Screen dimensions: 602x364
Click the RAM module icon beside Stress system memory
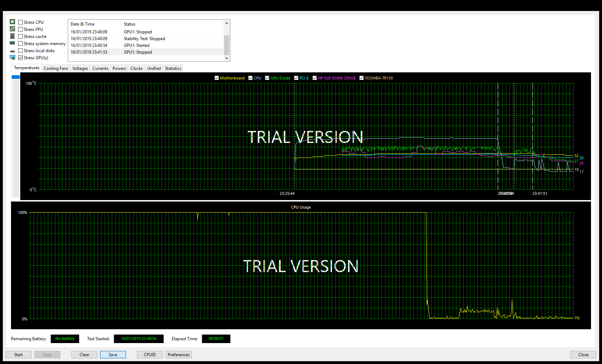click(x=12, y=43)
